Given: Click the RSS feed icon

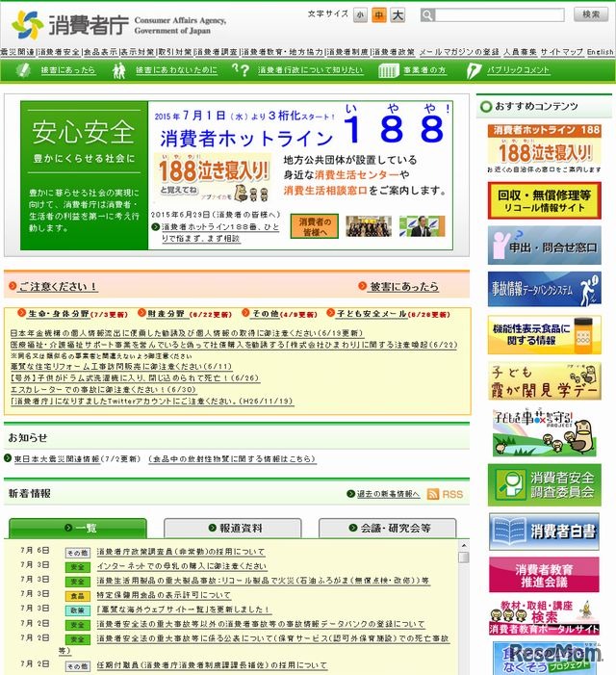Looking at the screenshot, I should tap(433, 494).
